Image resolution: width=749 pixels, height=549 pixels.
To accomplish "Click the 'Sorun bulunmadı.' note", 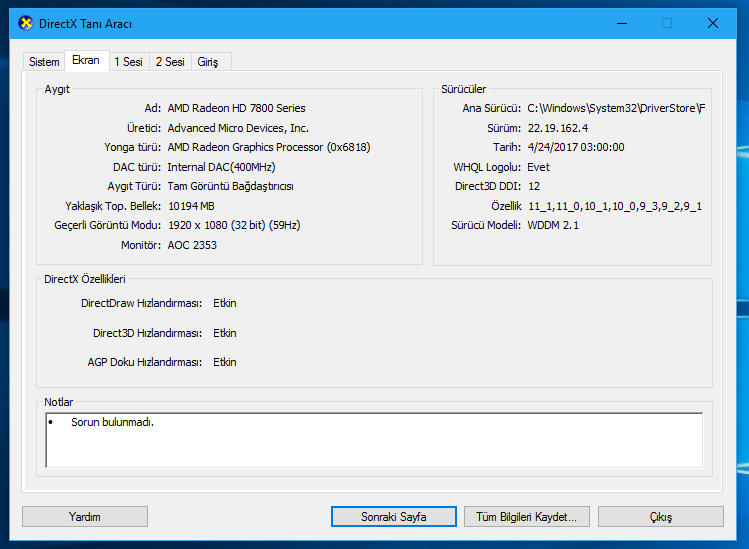I will (x=112, y=422).
